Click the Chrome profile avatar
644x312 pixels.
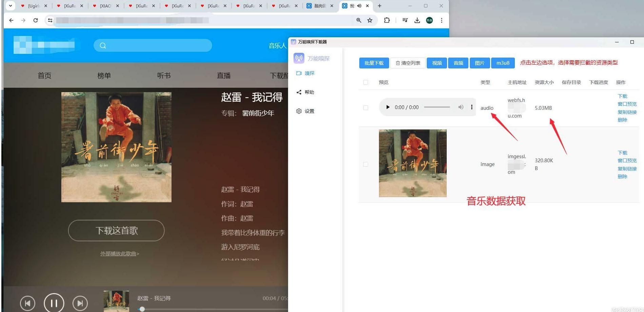[x=429, y=20]
